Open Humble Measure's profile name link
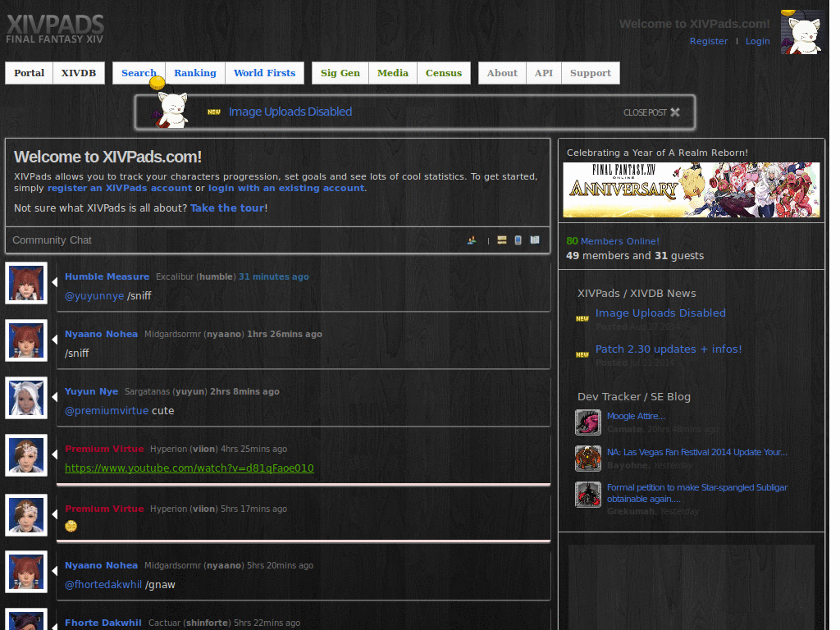The image size is (840, 630). click(107, 276)
